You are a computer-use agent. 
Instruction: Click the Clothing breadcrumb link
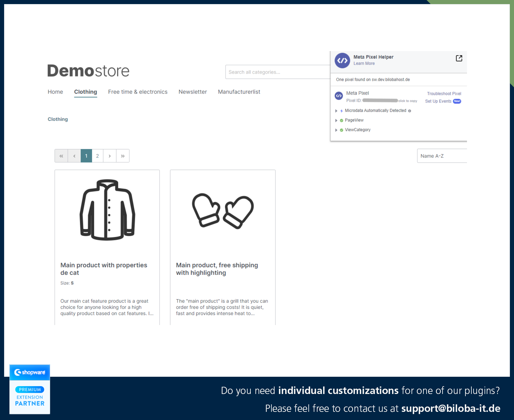[58, 119]
